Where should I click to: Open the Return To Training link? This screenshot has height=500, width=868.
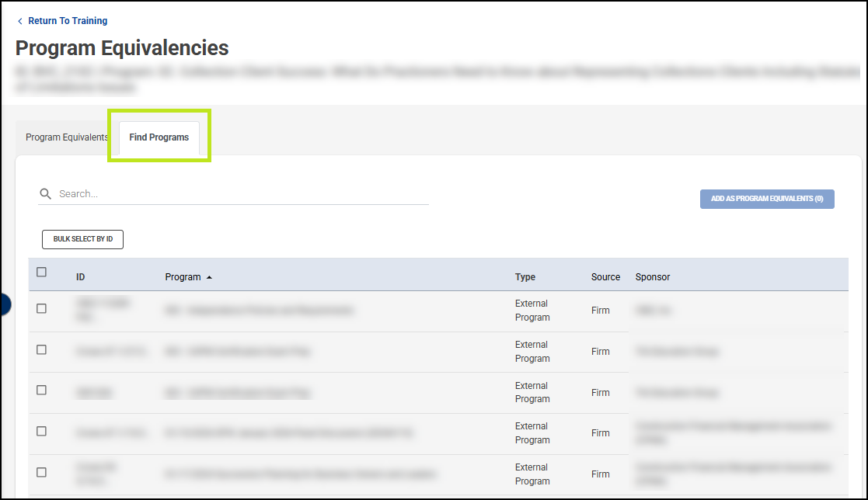coord(68,21)
